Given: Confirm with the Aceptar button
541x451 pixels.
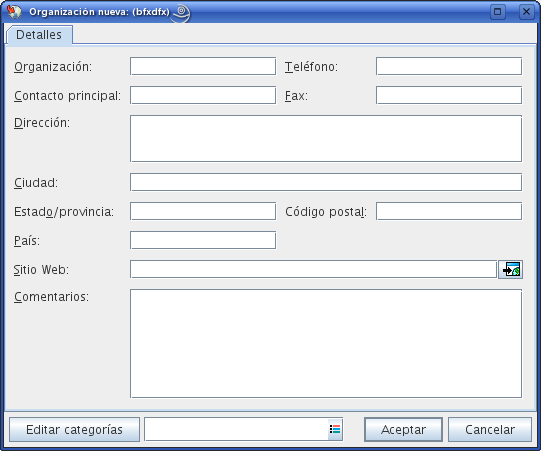Looking at the screenshot, I should tap(403, 430).
